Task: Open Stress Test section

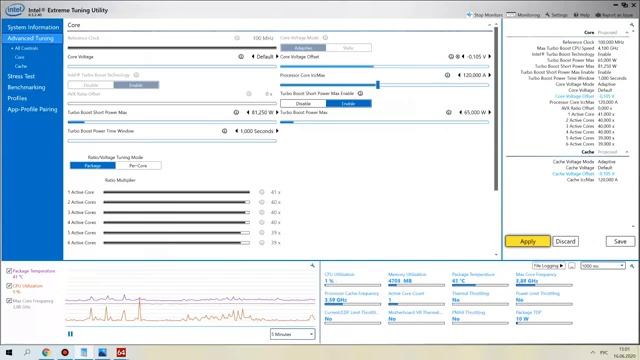Action: 21,76
